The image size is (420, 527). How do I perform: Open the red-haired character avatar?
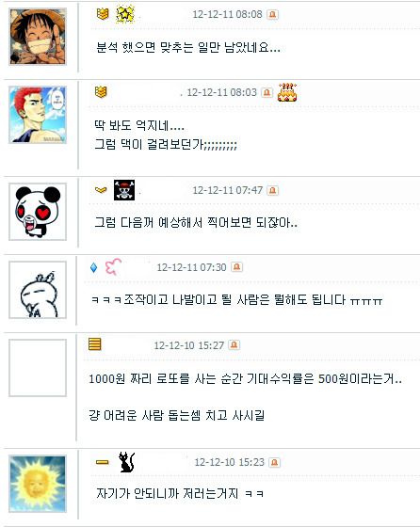38,115
